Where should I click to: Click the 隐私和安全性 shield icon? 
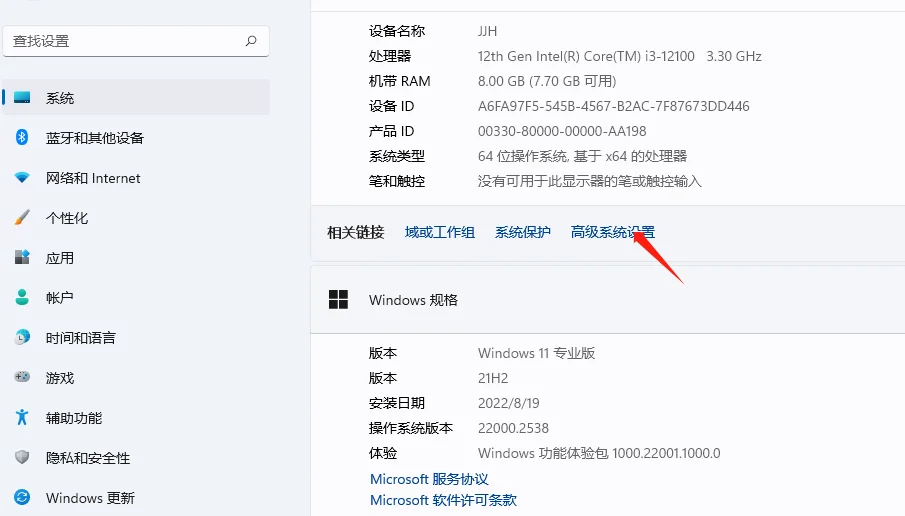(22, 457)
